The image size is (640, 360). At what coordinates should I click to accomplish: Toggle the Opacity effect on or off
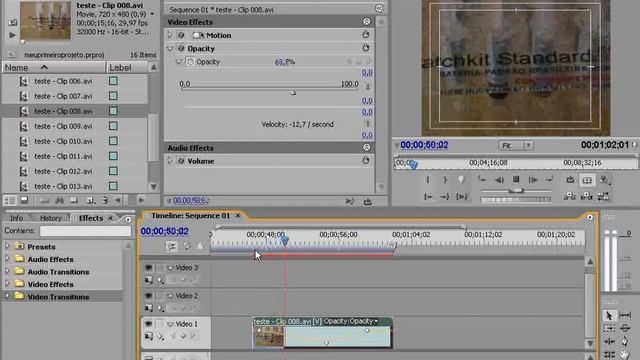(x=181, y=49)
